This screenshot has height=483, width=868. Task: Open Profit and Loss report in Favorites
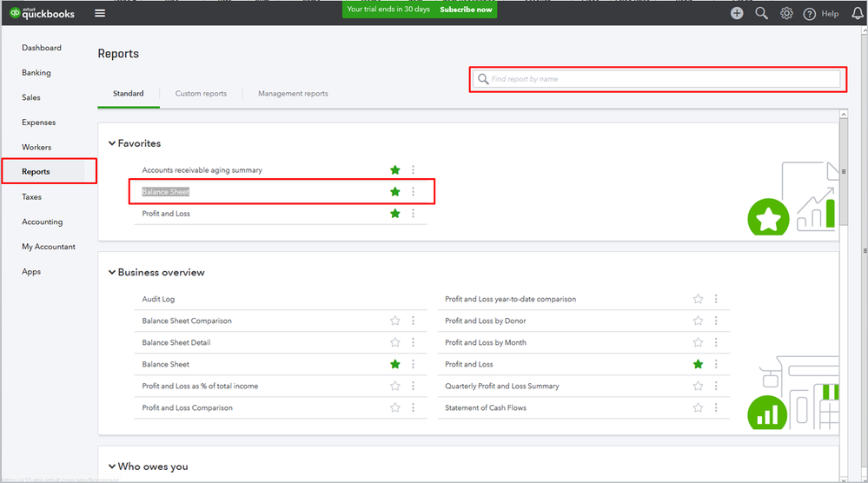click(x=166, y=214)
